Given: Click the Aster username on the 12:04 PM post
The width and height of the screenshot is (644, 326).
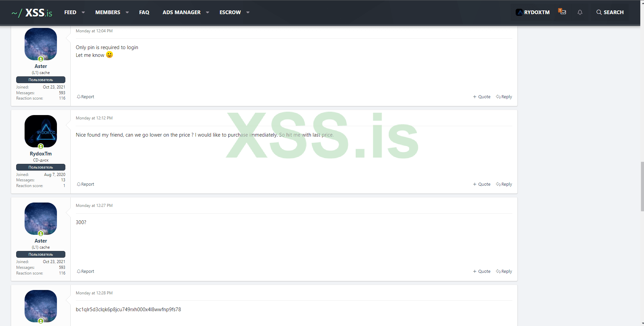Looking at the screenshot, I should (x=41, y=66).
